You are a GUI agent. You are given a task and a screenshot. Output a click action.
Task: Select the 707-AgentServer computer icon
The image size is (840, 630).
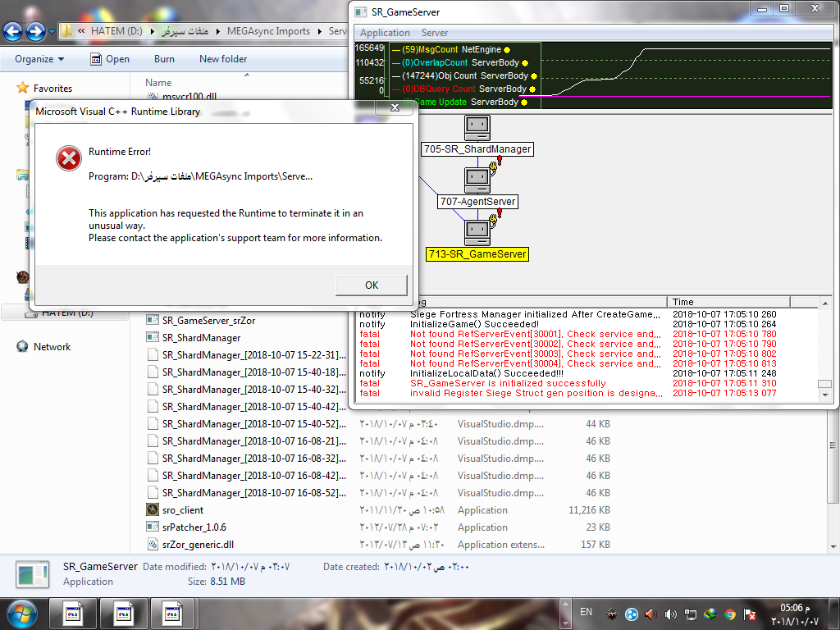[x=477, y=181]
